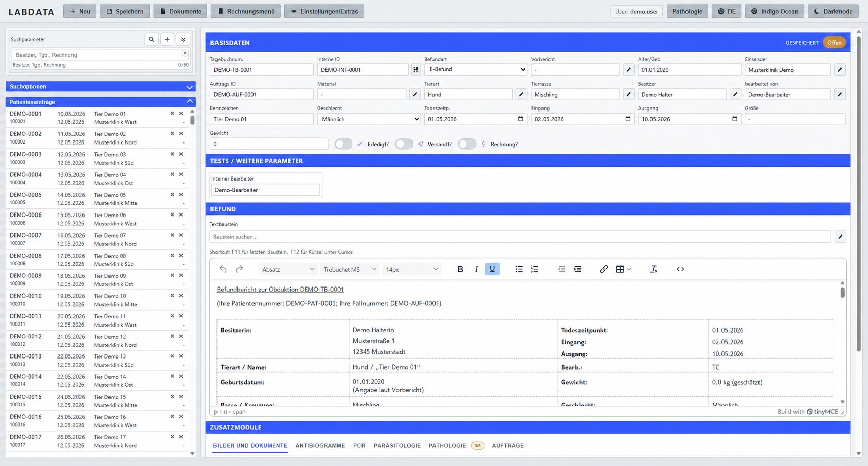Screen dimensions: 868x466
Task: Clear formatting in the editor
Action: click(654, 269)
